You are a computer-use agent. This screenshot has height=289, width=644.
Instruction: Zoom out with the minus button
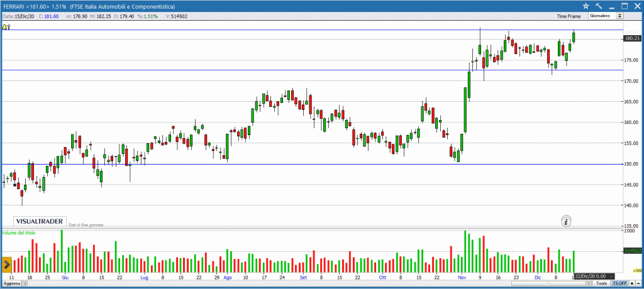click(x=638, y=283)
